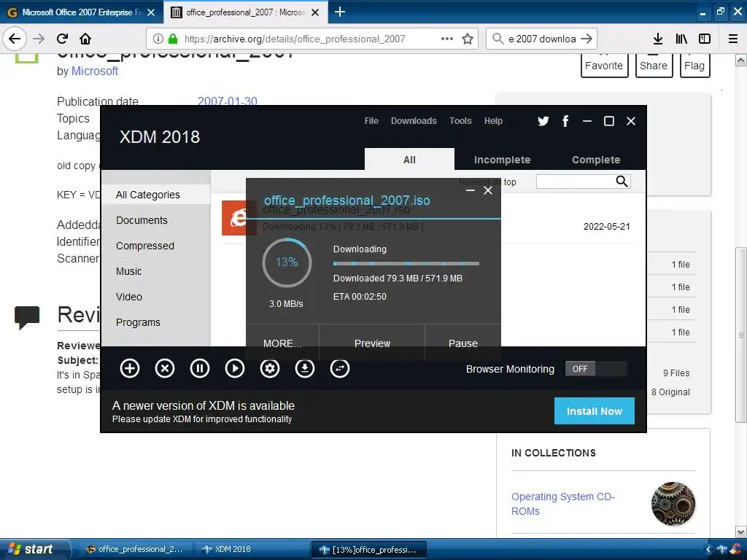The width and height of the screenshot is (747, 560).
Task: Click the Preview button
Action: 372,342
